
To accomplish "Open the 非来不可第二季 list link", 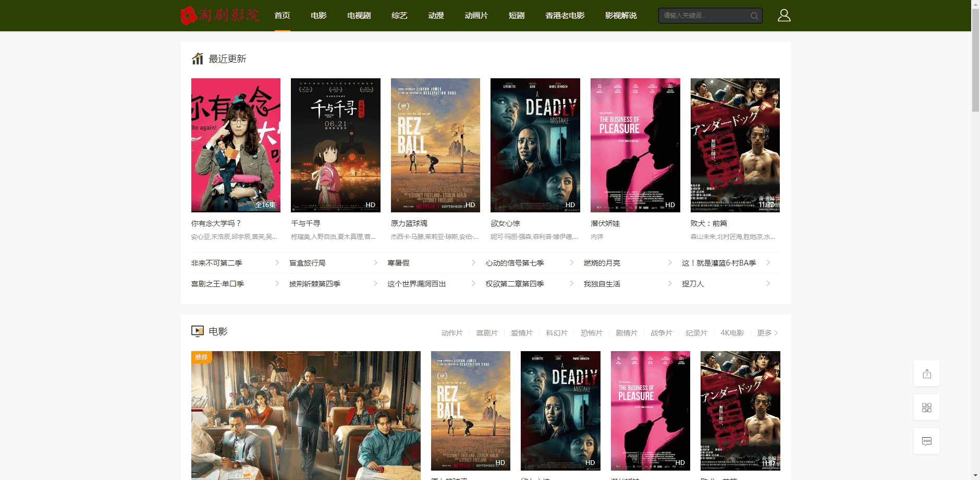I will pos(217,263).
